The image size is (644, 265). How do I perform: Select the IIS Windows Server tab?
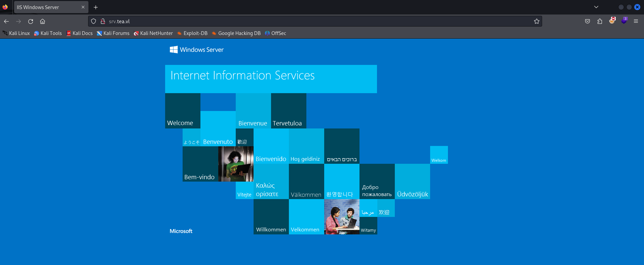coord(47,7)
